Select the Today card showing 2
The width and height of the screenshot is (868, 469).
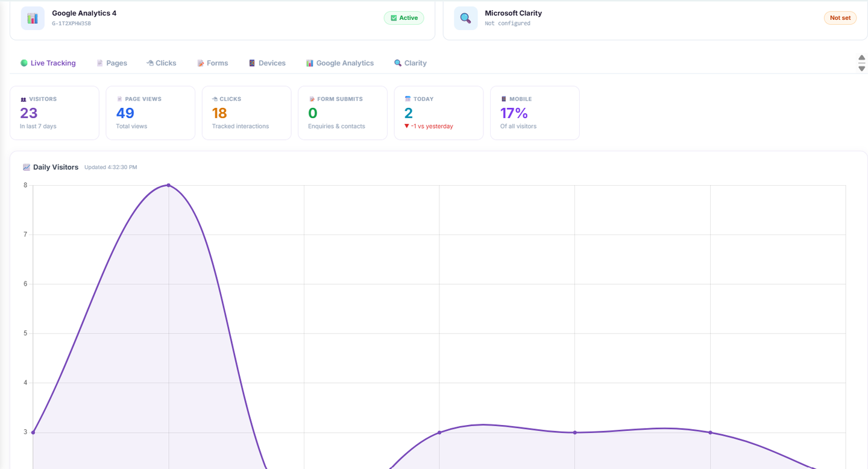tap(439, 113)
